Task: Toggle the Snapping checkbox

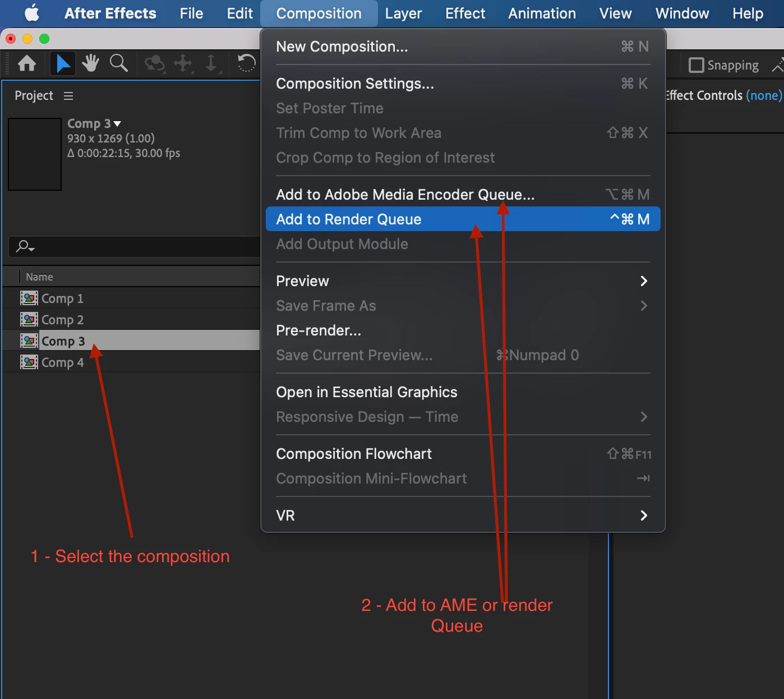Action: pos(696,65)
